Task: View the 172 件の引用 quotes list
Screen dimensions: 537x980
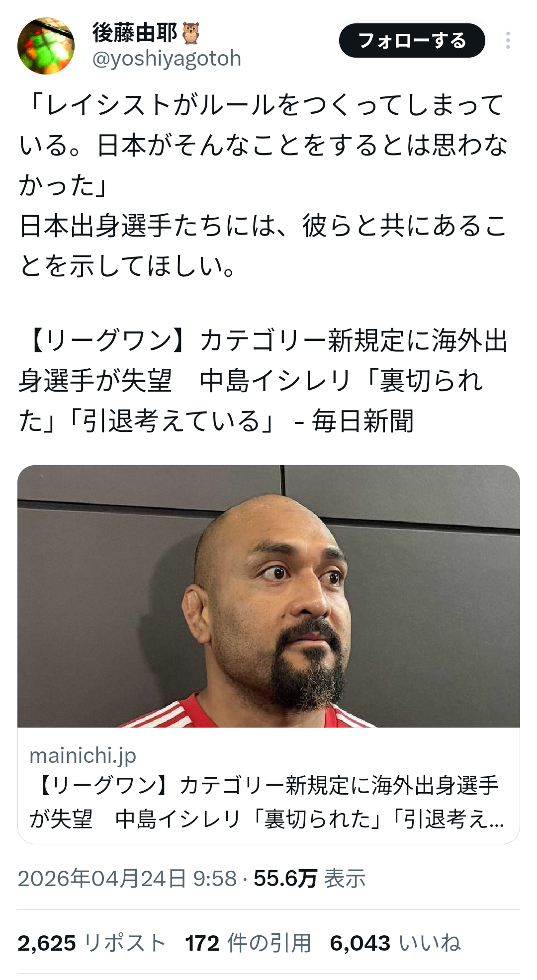Action: tap(248, 943)
